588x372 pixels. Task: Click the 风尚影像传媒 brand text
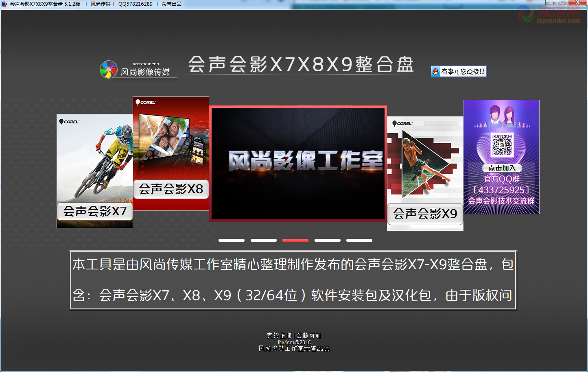145,72
